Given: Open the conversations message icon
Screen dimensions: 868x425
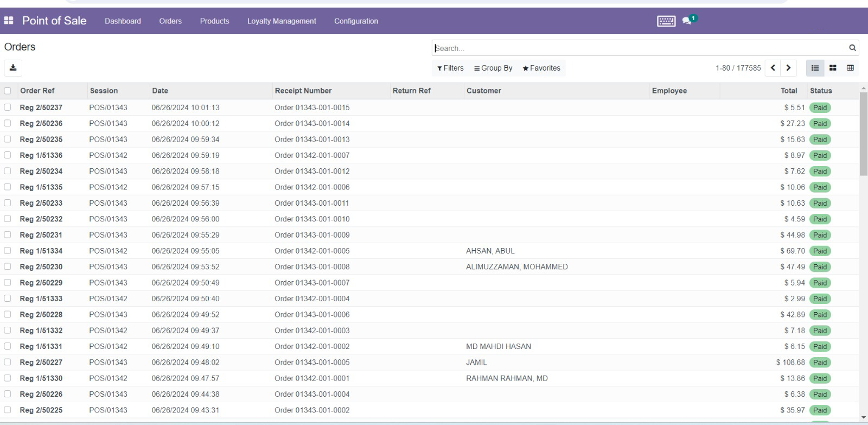Looking at the screenshot, I should pos(687,21).
